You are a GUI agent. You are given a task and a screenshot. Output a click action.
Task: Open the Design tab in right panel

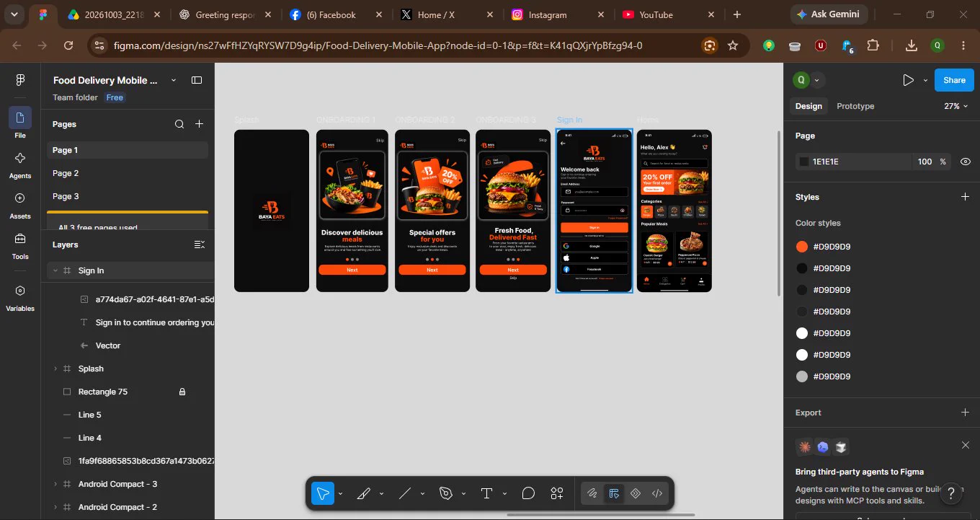click(808, 106)
